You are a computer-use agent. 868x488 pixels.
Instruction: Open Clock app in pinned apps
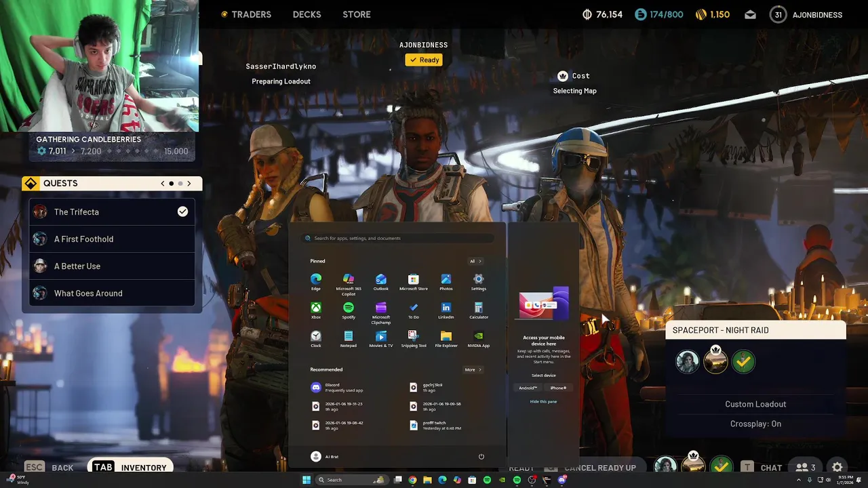[316, 339]
